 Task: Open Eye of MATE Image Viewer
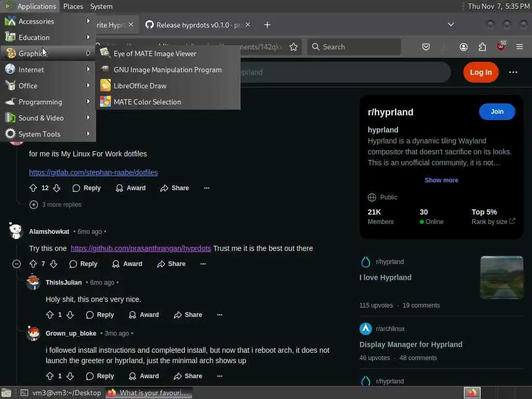tap(168, 54)
